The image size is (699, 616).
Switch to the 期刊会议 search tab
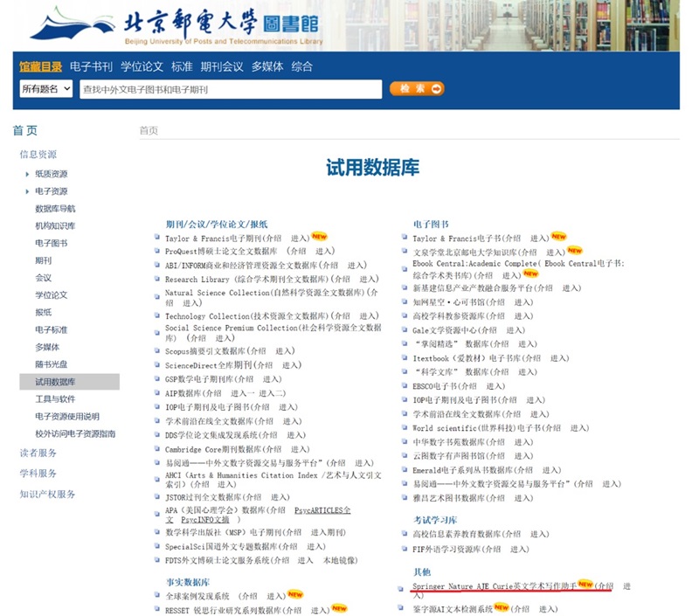tap(222, 67)
